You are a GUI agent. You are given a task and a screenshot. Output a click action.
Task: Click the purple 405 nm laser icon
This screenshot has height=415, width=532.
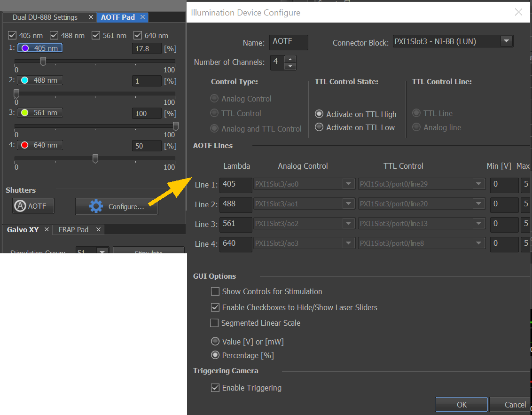pos(25,48)
